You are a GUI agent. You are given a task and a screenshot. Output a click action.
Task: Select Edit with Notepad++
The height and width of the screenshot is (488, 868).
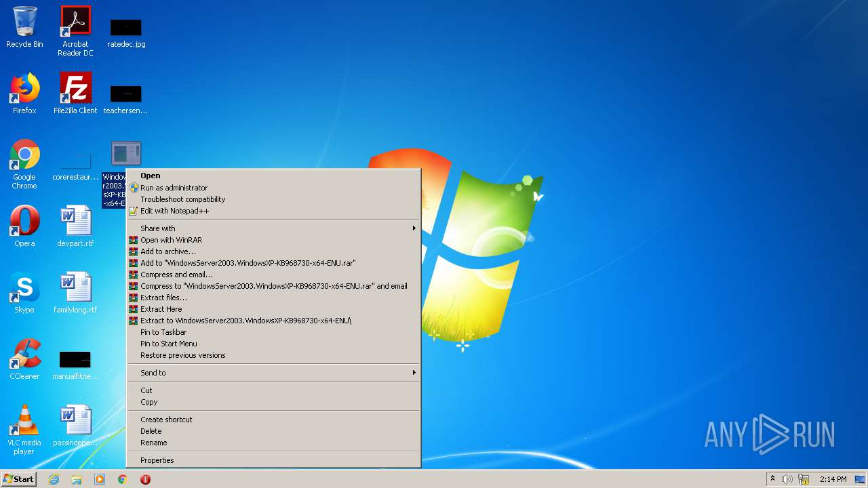[274, 211]
